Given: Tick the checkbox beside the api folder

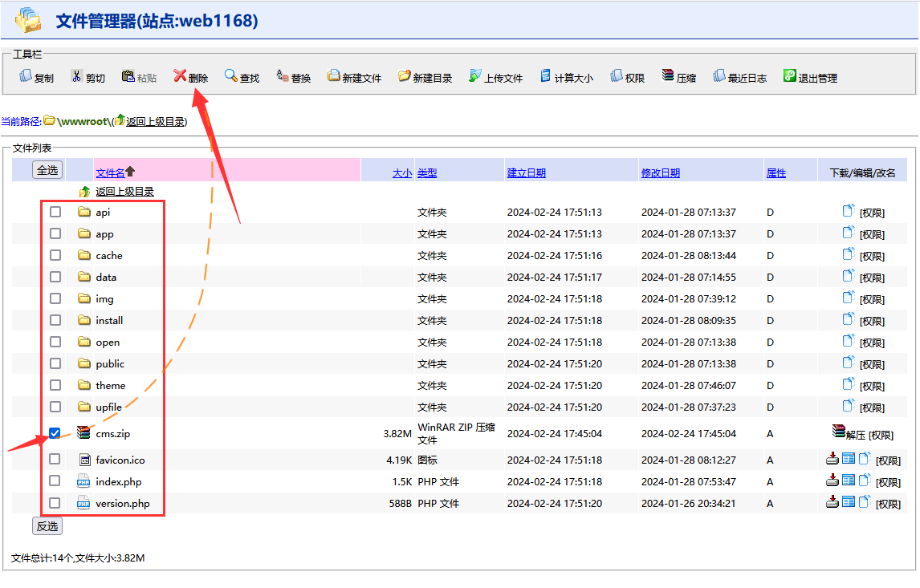Looking at the screenshot, I should tap(55, 212).
